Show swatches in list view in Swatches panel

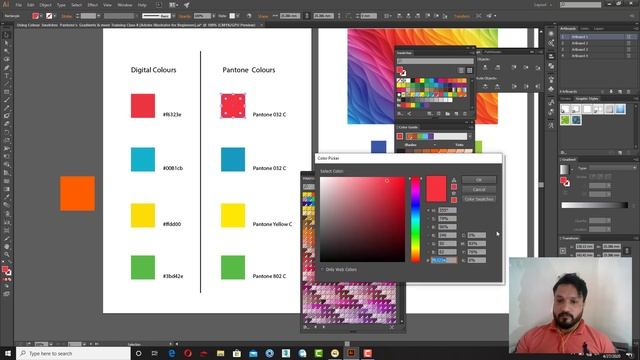click(x=461, y=70)
